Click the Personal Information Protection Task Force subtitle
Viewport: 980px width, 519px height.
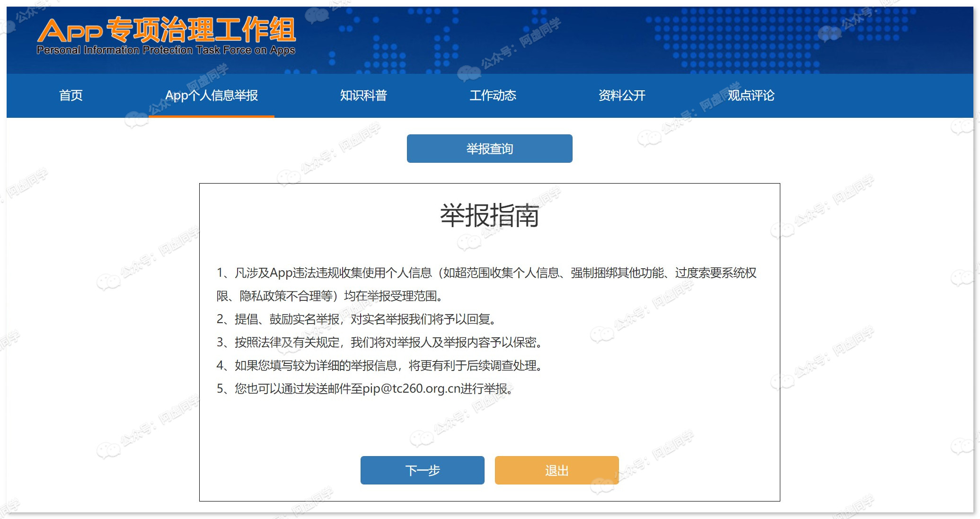(x=166, y=50)
